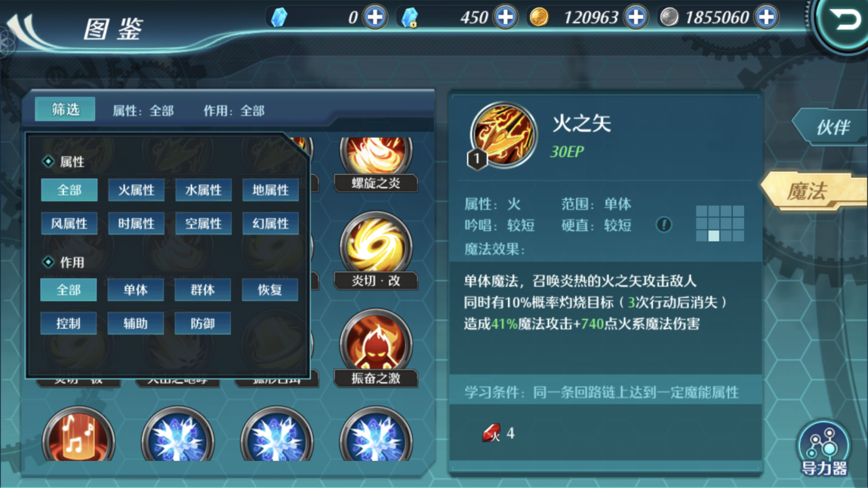Select the 炎切·改 magic icon
The height and width of the screenshot is (488, 868).
(x=376, y=250)
